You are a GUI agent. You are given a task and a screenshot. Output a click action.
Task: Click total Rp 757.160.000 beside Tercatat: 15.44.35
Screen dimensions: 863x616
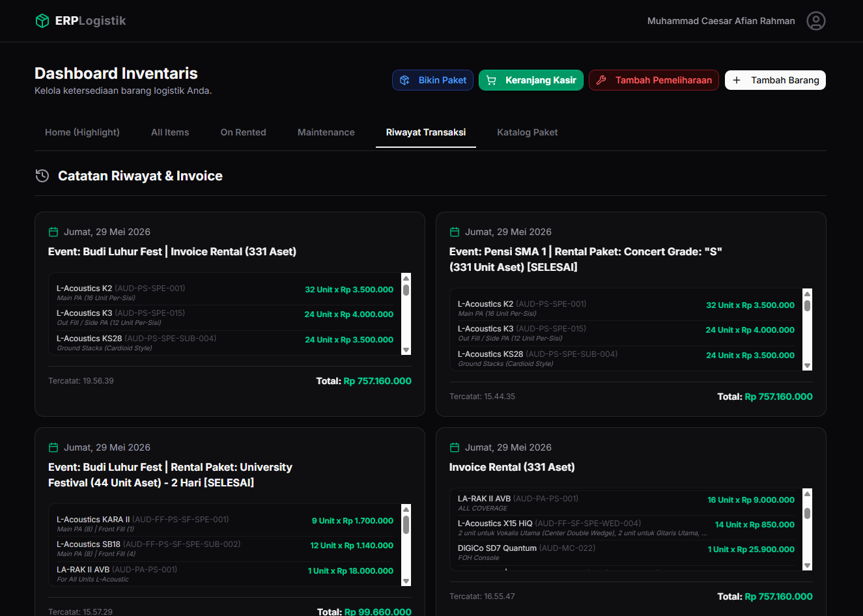click(x=778, y=397)
